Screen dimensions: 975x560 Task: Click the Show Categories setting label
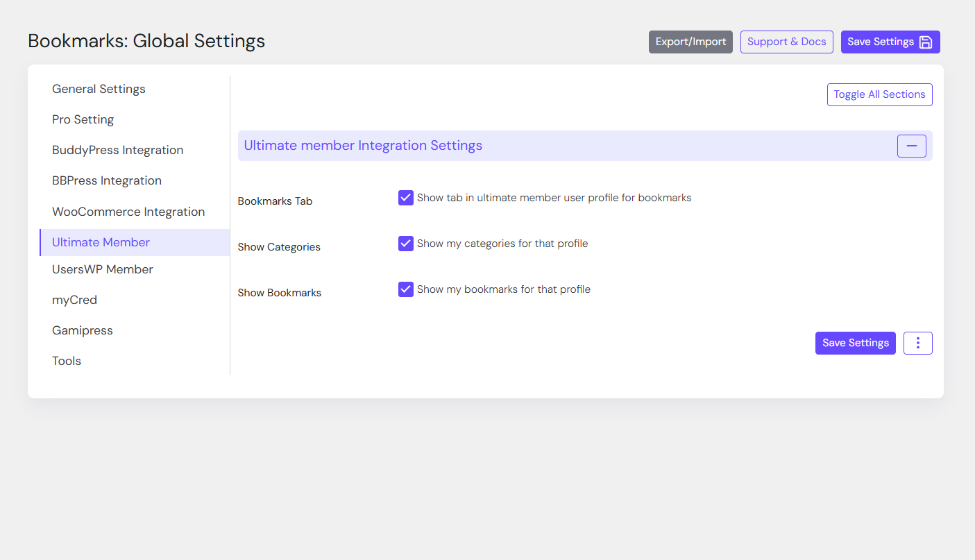click(x=279, y=247)
